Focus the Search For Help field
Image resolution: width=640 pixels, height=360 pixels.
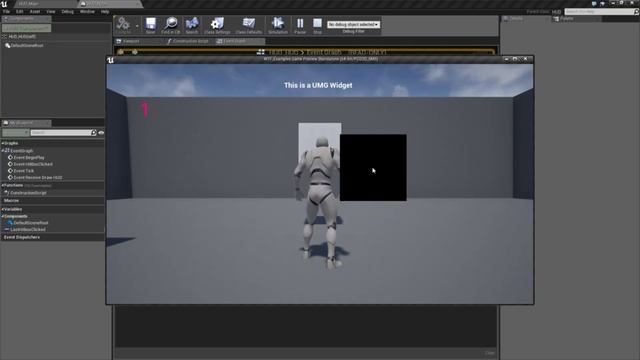click(599, 12)
